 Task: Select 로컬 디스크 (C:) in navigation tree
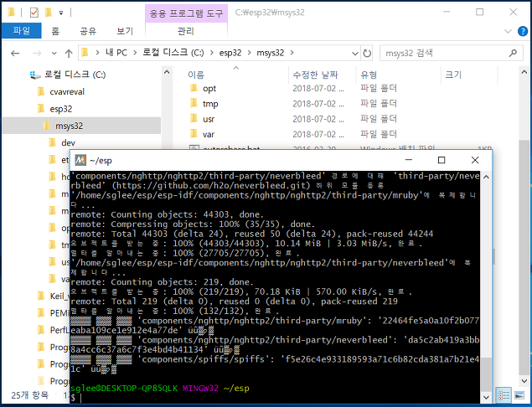(x=75, y=75)
